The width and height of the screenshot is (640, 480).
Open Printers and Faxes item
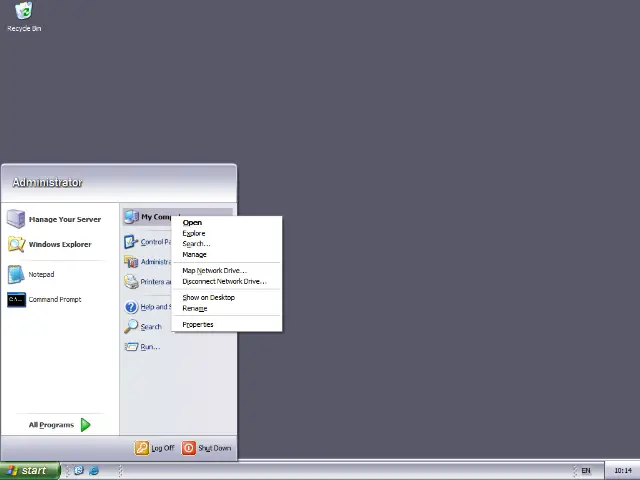148,282
